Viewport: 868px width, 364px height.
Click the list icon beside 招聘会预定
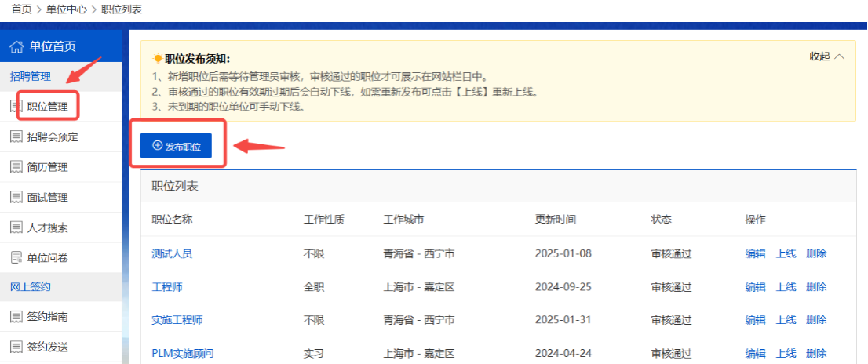pos(16,137)
